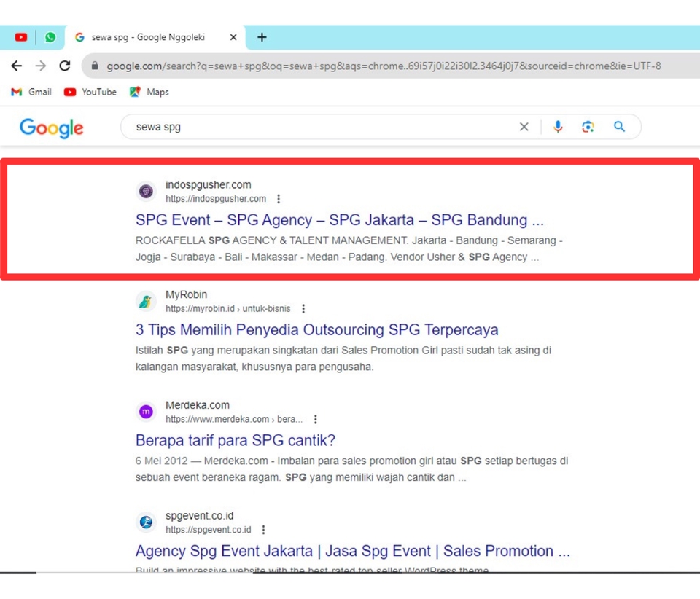Clear the search query with the X

coord(524,126)
